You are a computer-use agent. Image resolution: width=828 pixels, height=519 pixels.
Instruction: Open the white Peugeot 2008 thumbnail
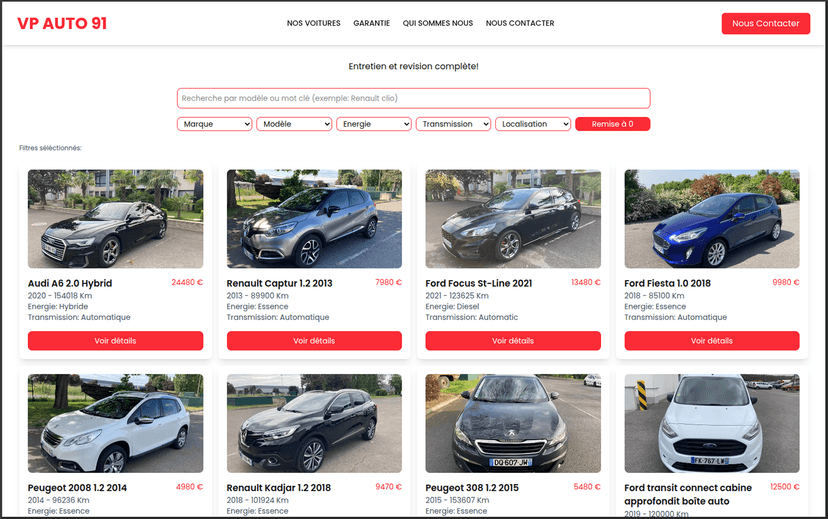coord(115,423)
